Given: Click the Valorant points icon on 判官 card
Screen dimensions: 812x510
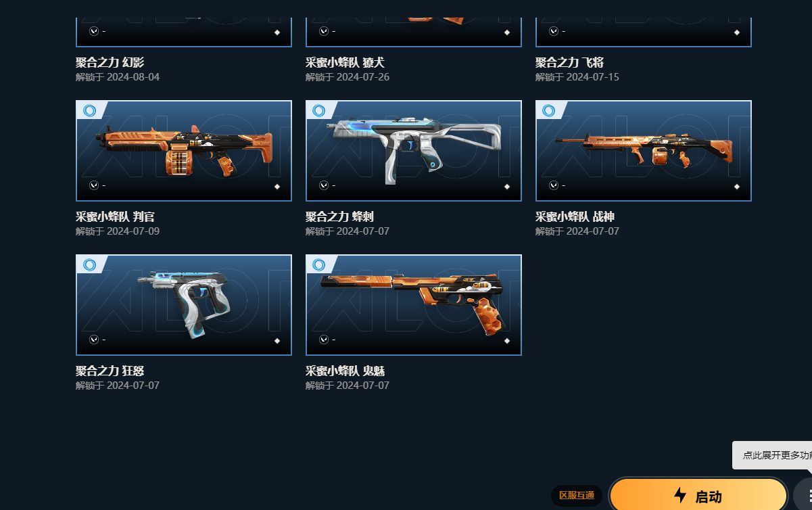Looking at the screenshot, I should pos(94,185).
